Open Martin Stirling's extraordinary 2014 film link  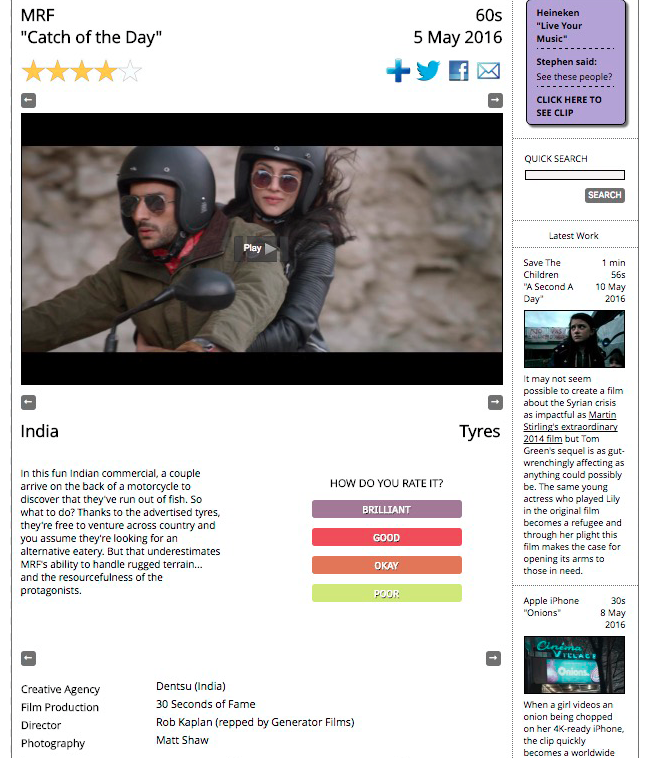tap(570, 427)
